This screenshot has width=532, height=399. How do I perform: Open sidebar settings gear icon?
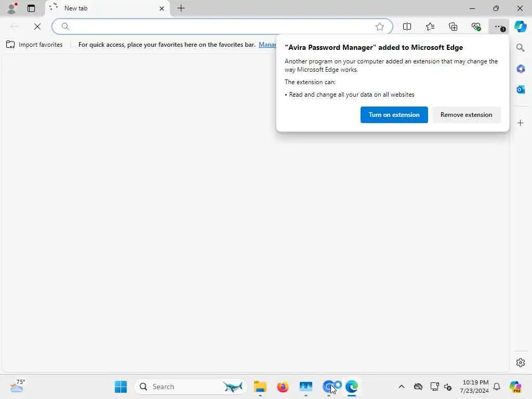point(521,363)
